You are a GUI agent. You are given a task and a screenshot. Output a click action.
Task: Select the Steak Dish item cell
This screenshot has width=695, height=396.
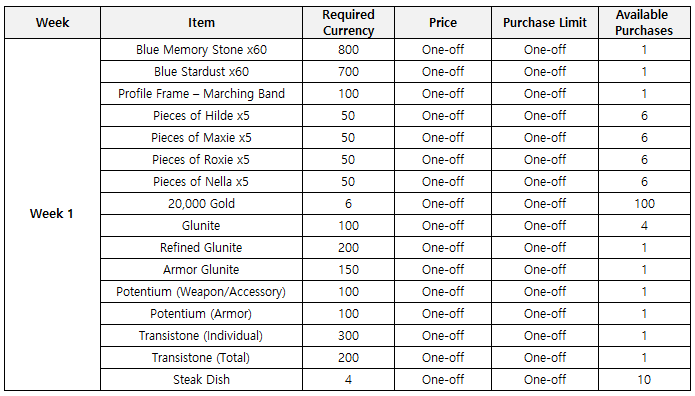201,380
